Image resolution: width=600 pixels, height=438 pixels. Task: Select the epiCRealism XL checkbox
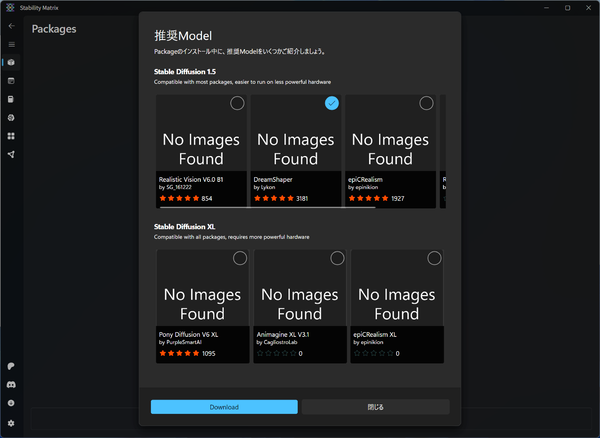(x=434, y=258)
